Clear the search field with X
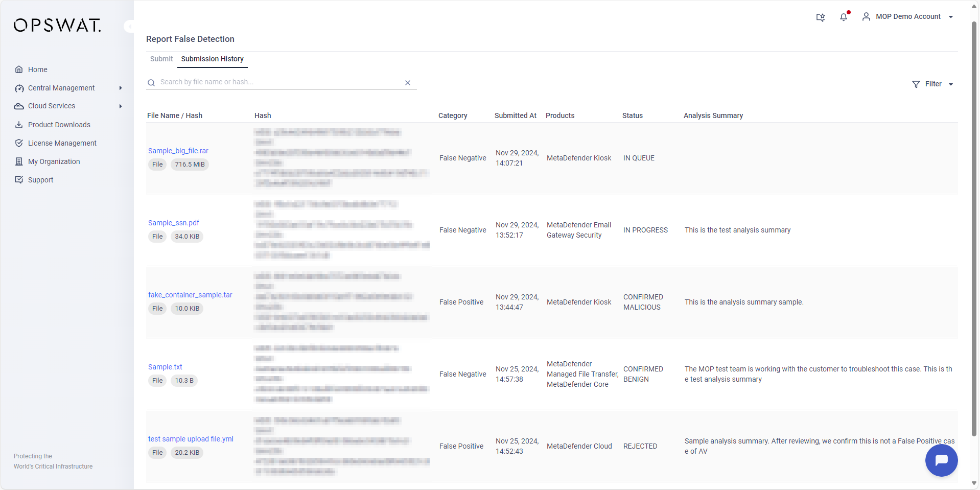 [x=408, y=83]
